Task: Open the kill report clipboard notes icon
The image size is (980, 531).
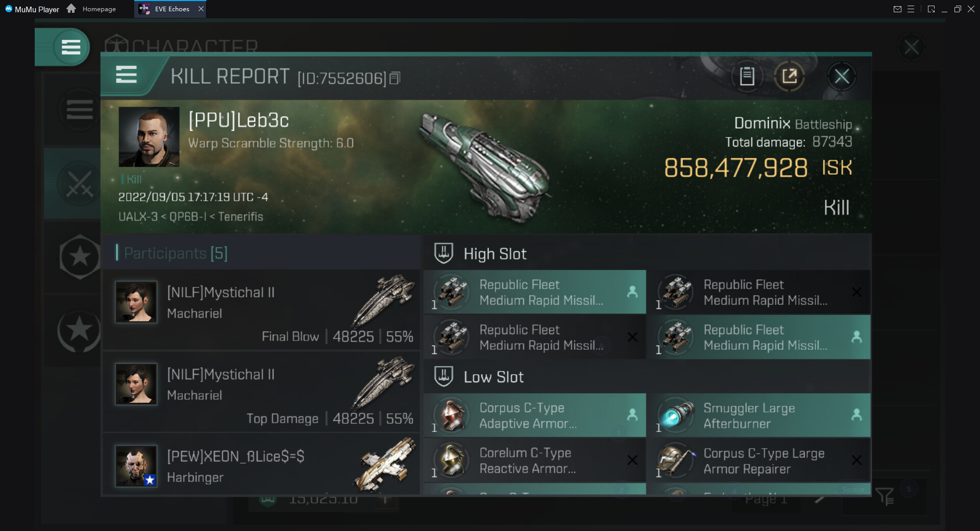Action: coord(747,77)
